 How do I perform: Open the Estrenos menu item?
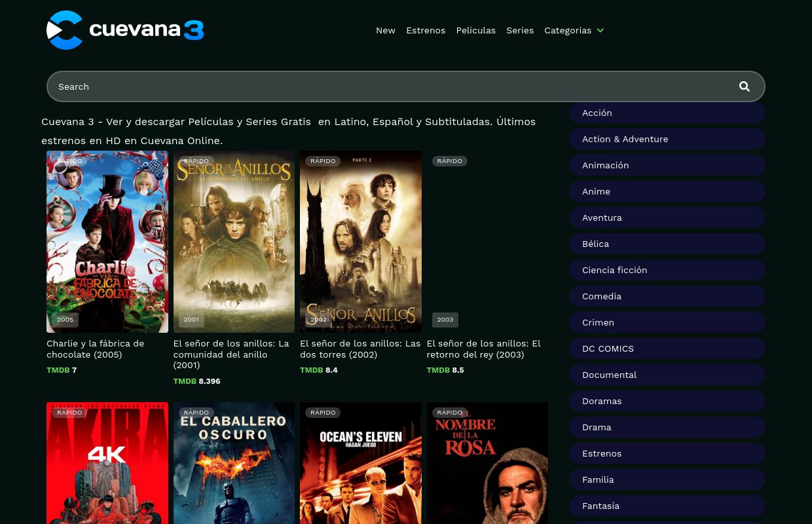pos(426,30)
